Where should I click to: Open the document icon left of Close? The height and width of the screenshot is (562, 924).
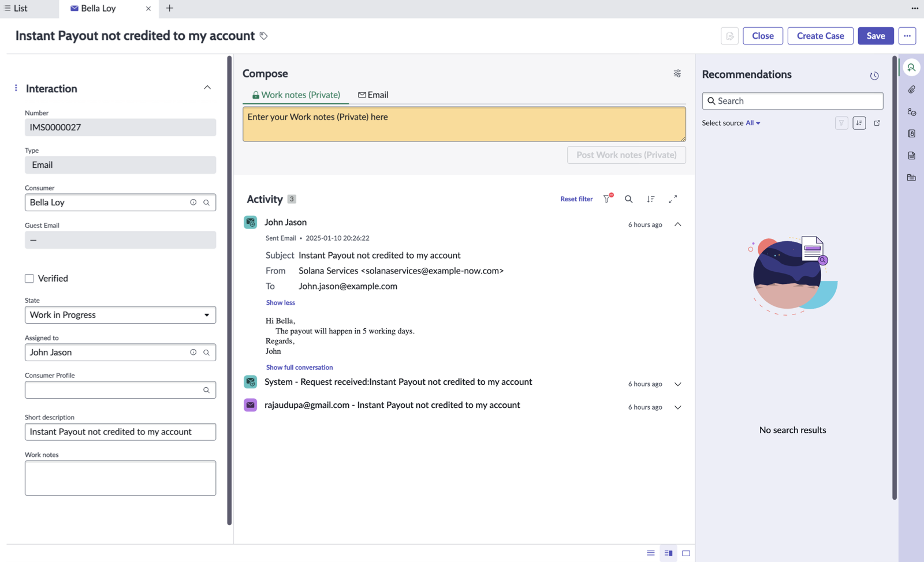[x=729, y=36]
